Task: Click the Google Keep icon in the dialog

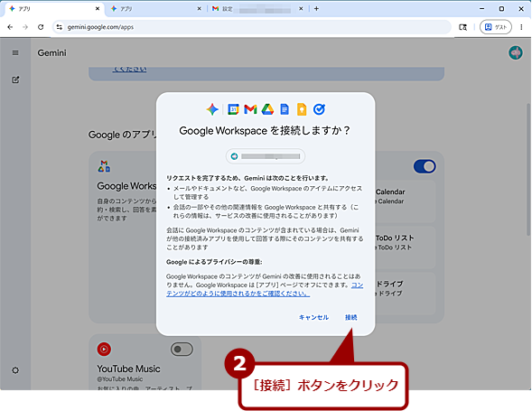Action: [x=302, y=109]
